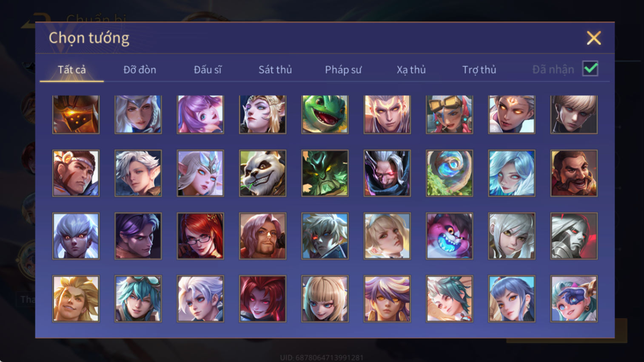644x362 pixels.
Task: Select the golden armored helmet hero
Action: click(76, 114)
